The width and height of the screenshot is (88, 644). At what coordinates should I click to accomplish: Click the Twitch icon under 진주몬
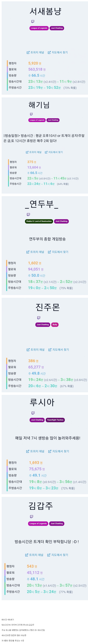click(39, 318)
